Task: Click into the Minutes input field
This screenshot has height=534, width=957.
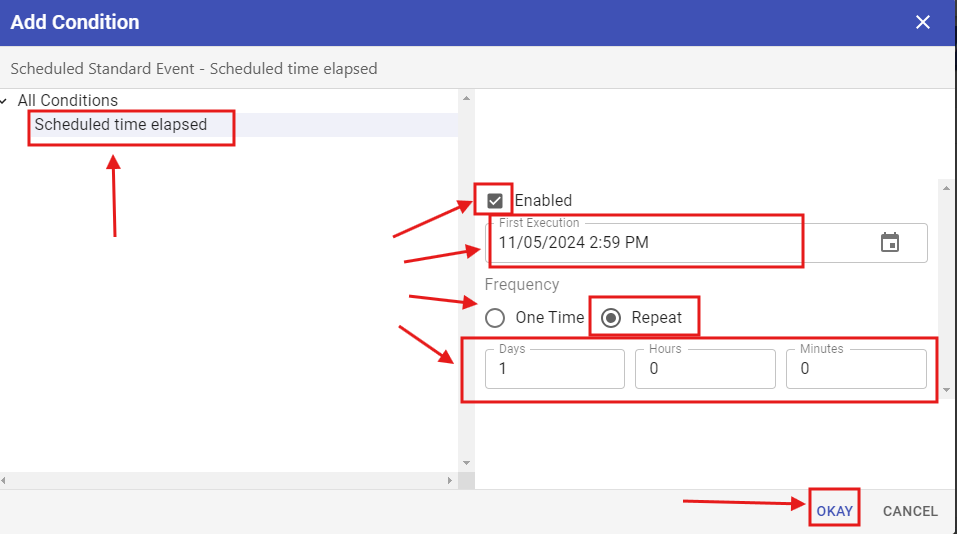Action: click(856, 369)
